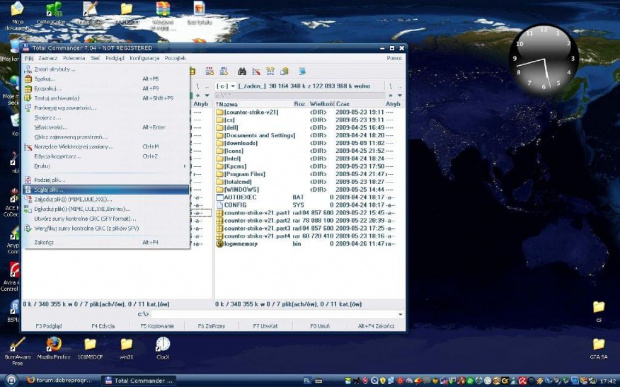Click the Mozilla Firefox desktop icon
620x387 pixels.
click(x=53, y=348)
